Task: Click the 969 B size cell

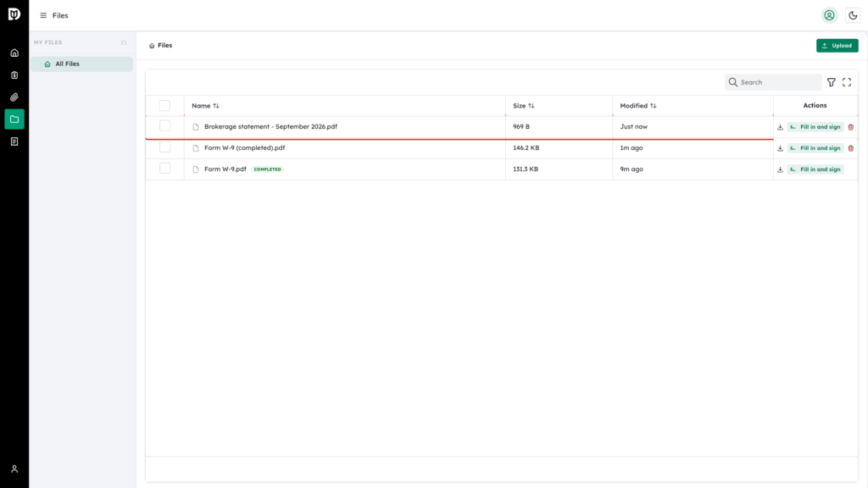Action: point(521,127)
